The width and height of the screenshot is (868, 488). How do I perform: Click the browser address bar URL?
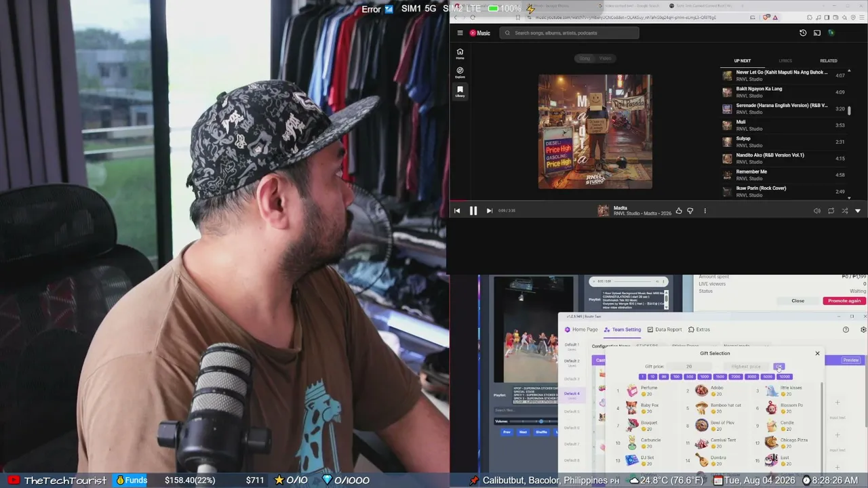click(x=626, y=18)
